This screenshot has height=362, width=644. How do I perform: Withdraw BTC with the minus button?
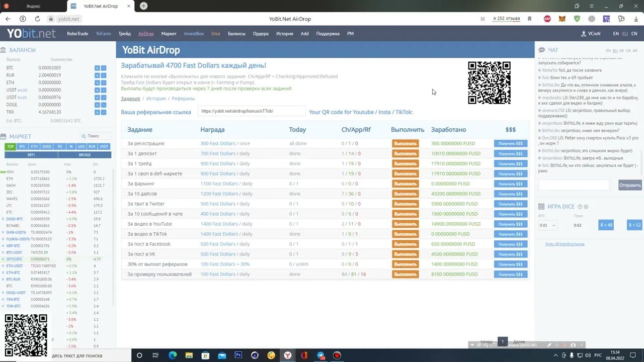[104, 68]
